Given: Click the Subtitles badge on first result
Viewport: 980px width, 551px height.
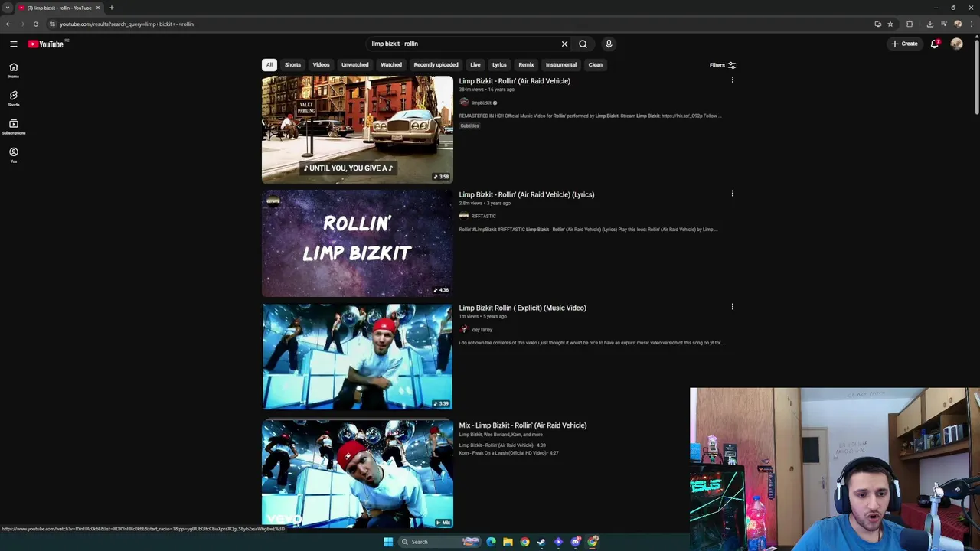Looking at the screenshot, I should (469, 126).
